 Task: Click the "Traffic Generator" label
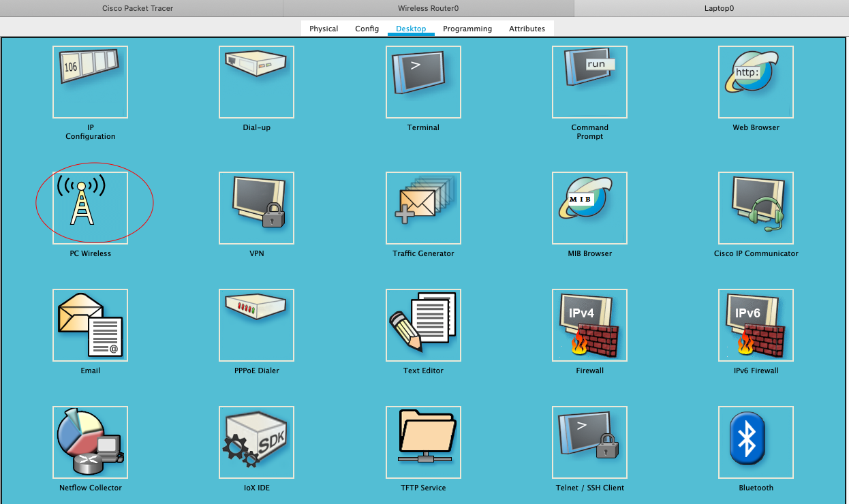[423, 253]
